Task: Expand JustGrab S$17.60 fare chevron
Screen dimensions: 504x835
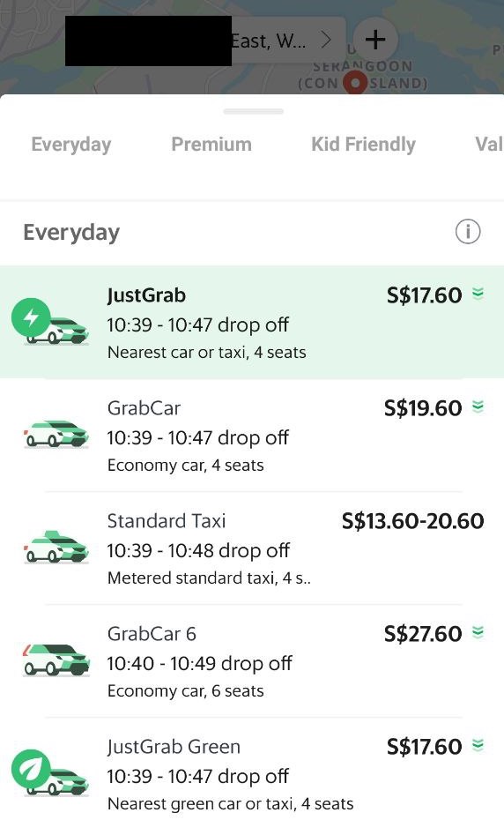Action: pos(478,294)
